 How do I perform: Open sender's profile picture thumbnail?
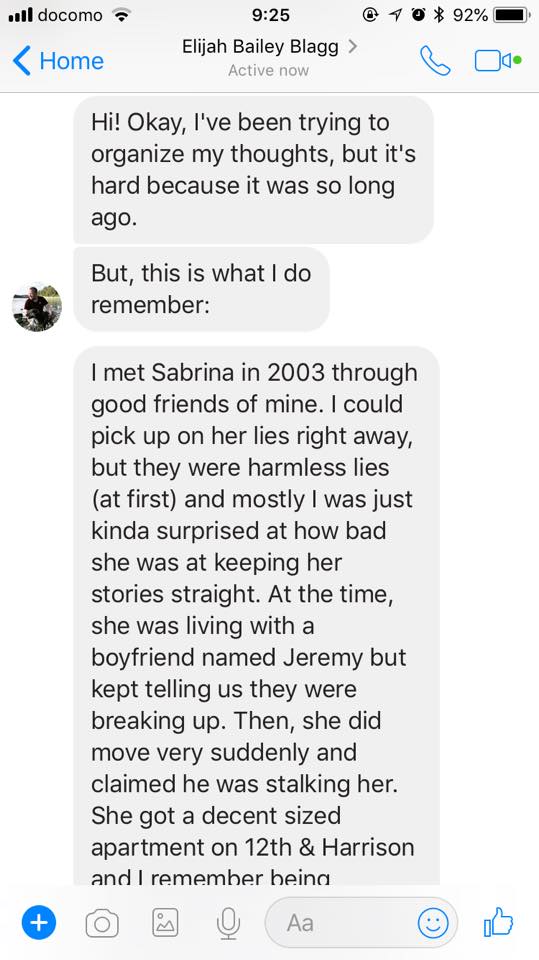click(37, 307)
